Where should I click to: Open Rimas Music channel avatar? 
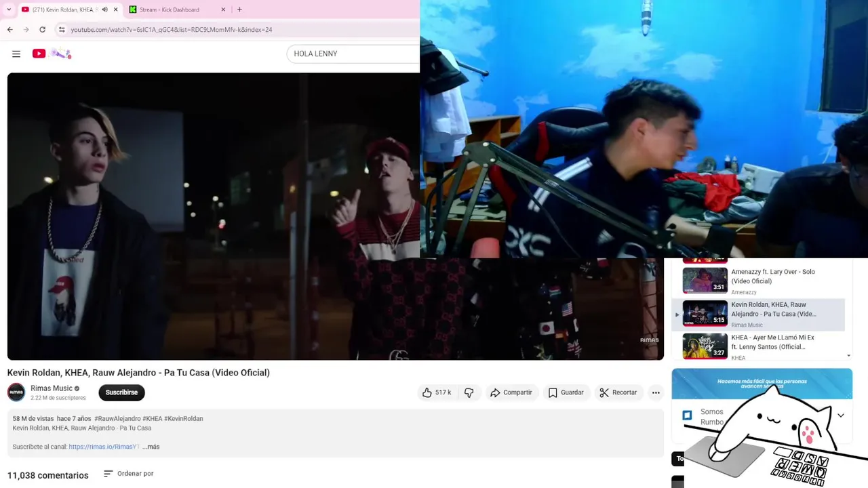pyautogui.click(x=16, y=392)
